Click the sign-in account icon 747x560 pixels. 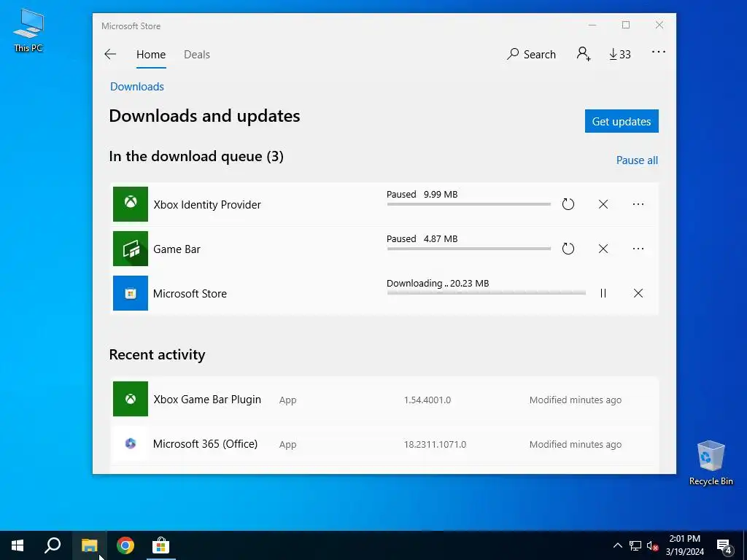tap(584, 54)
